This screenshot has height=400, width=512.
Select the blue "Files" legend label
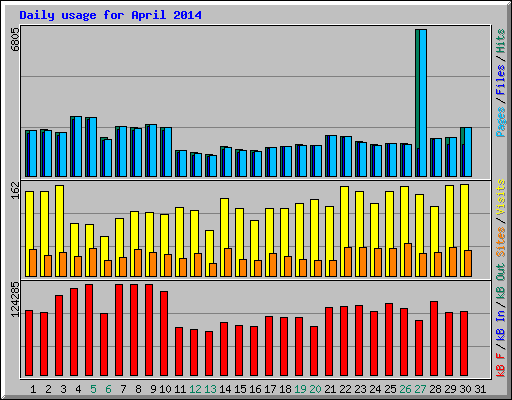click(501, 80)
